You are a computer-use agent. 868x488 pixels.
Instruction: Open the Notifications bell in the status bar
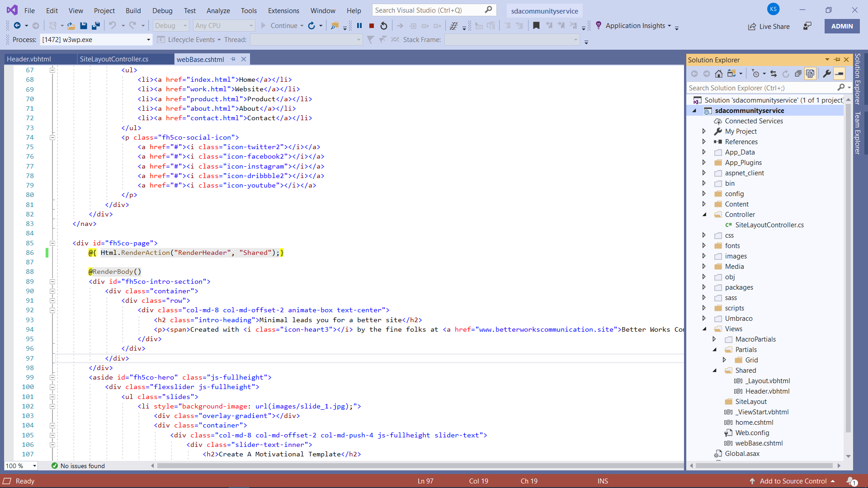coord(852,481)
